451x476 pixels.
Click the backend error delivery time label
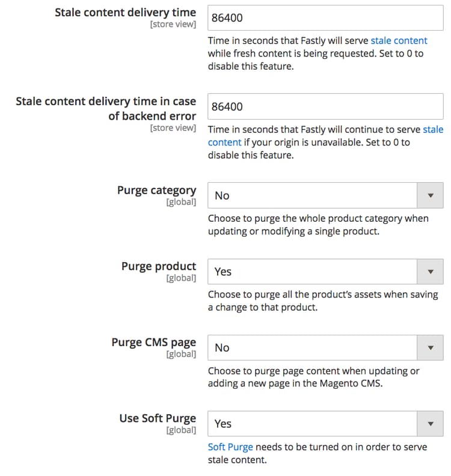(106, 108)
